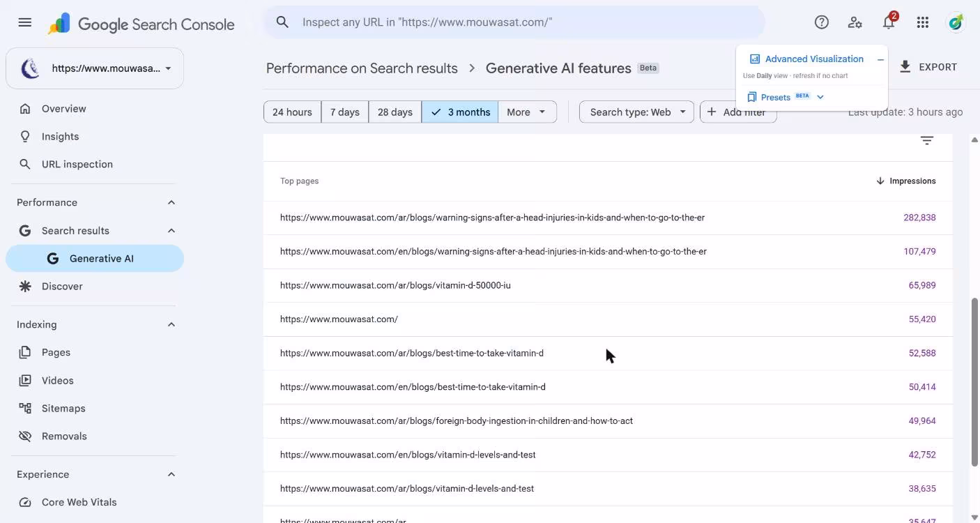Click the Advanced Visualization chart icon
Viewport: 980px width, 523px height.
point(755,59)
